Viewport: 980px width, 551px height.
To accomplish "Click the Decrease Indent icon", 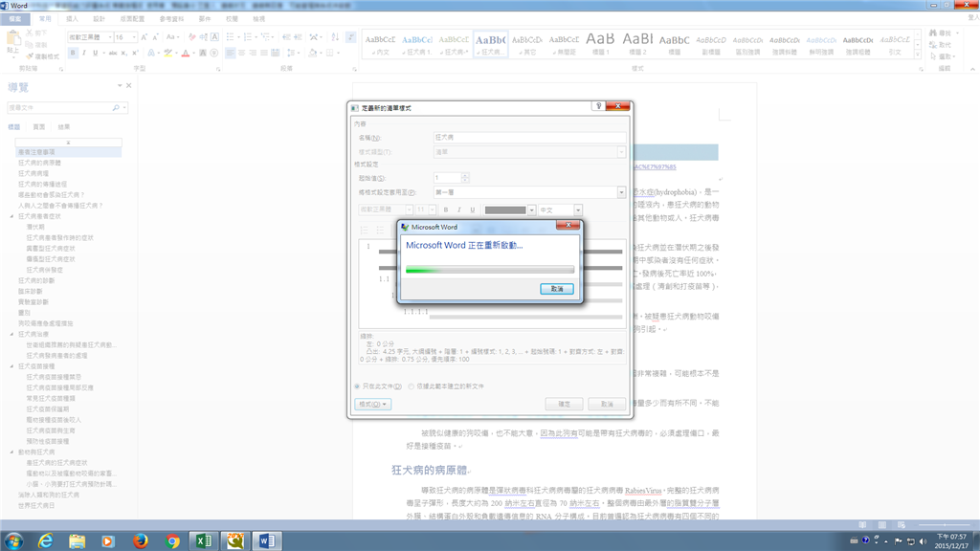I will 286,37.
